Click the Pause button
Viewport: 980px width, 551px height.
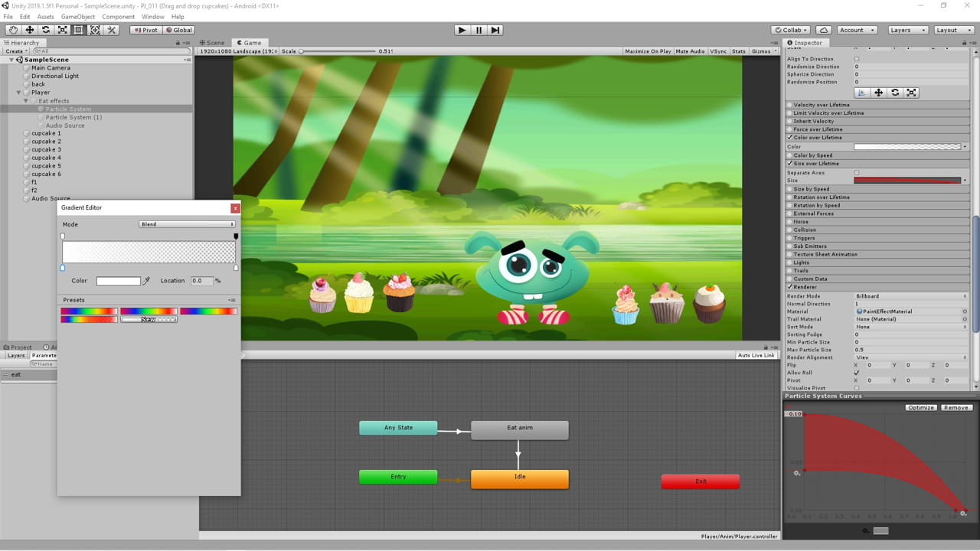[479, 30]
